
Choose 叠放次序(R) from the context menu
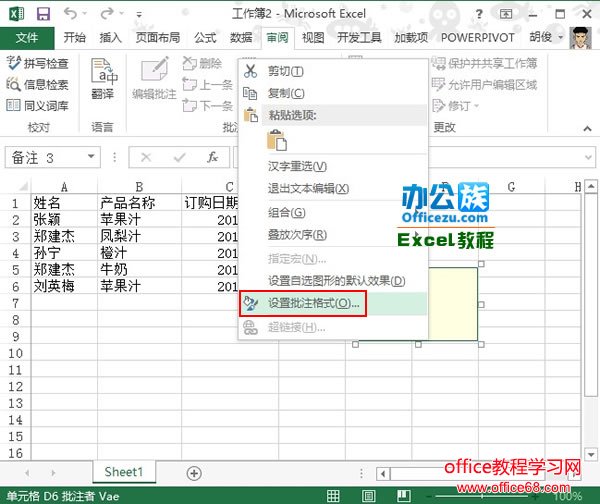(333, 235)
